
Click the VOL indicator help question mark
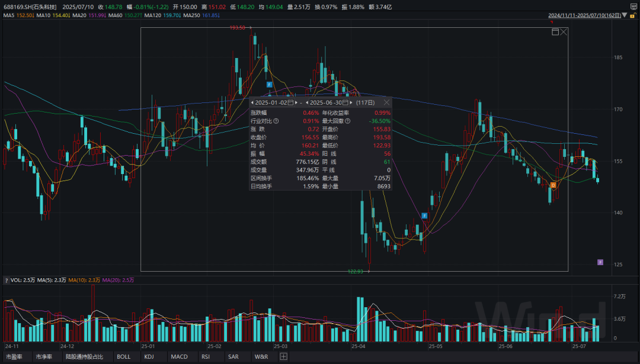[x=7, y=280]
